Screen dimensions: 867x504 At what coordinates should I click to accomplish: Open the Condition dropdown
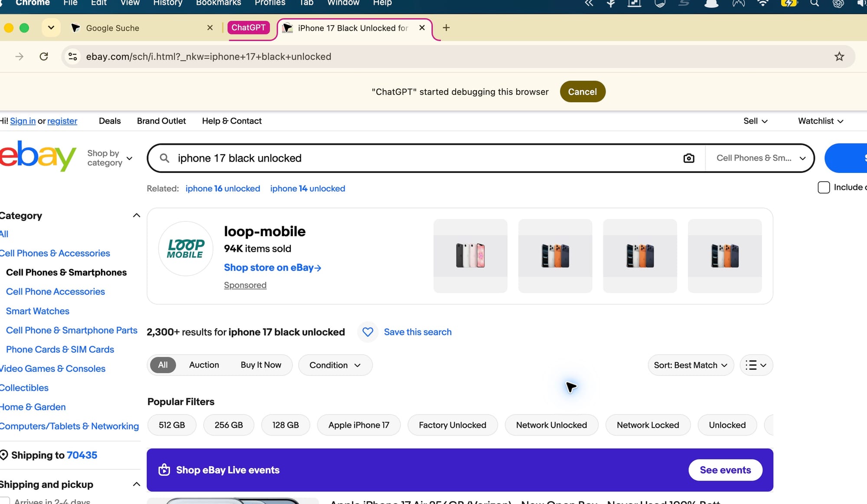coord(335,365)
